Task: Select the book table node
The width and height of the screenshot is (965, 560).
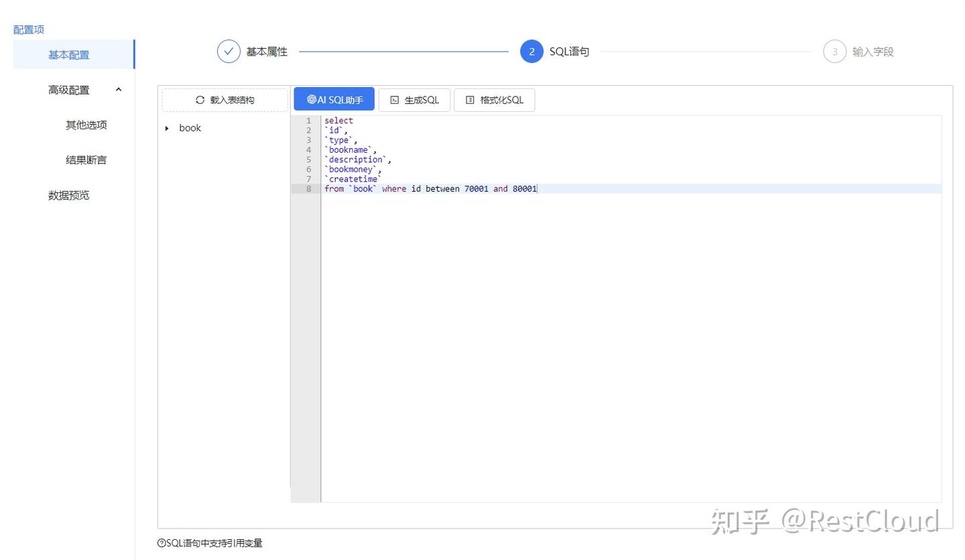Action: click(190, 128)
